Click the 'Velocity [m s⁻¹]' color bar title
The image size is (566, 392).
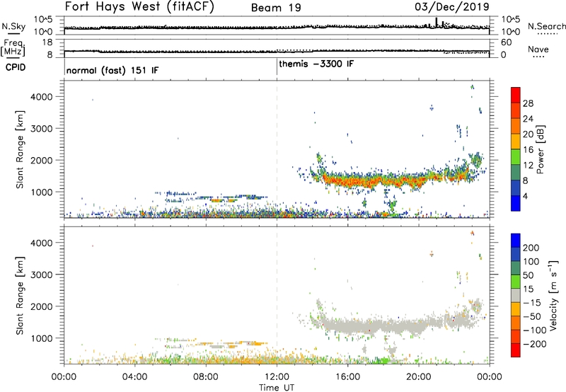click(x=553, y=295)
